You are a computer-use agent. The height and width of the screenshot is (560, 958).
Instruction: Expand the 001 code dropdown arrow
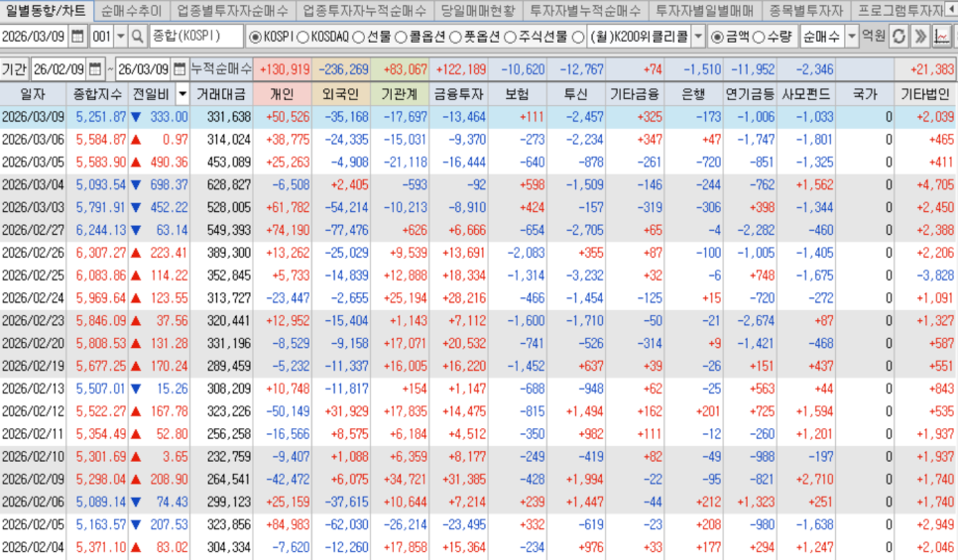tap(120, 37)
